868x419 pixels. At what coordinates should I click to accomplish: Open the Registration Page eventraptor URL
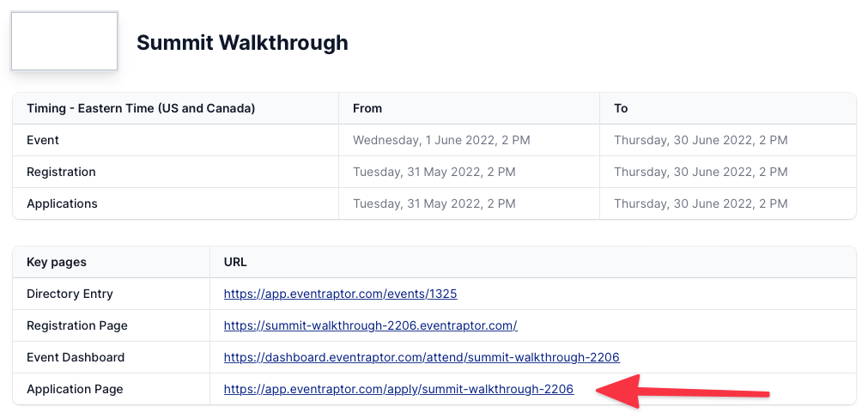(370, 325)
